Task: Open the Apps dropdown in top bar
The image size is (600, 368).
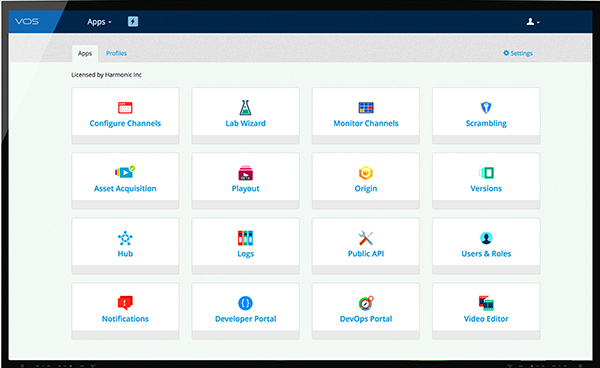Action: click(99, 22)
